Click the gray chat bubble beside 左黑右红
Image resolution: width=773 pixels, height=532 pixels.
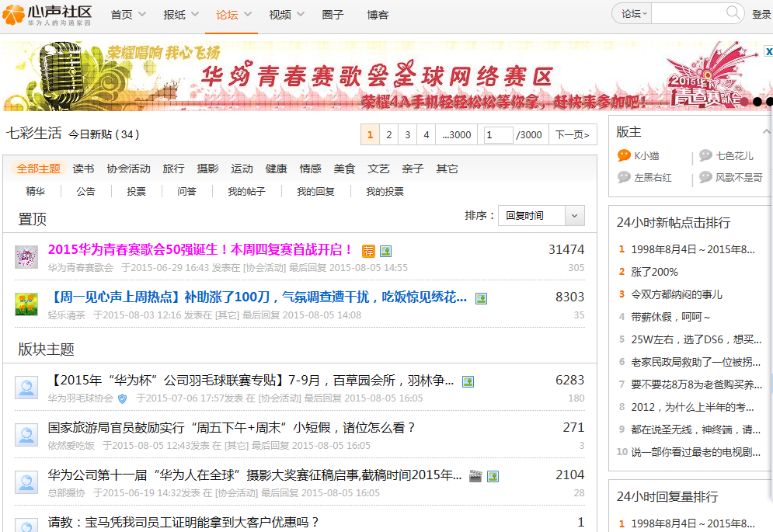point(624,177)
